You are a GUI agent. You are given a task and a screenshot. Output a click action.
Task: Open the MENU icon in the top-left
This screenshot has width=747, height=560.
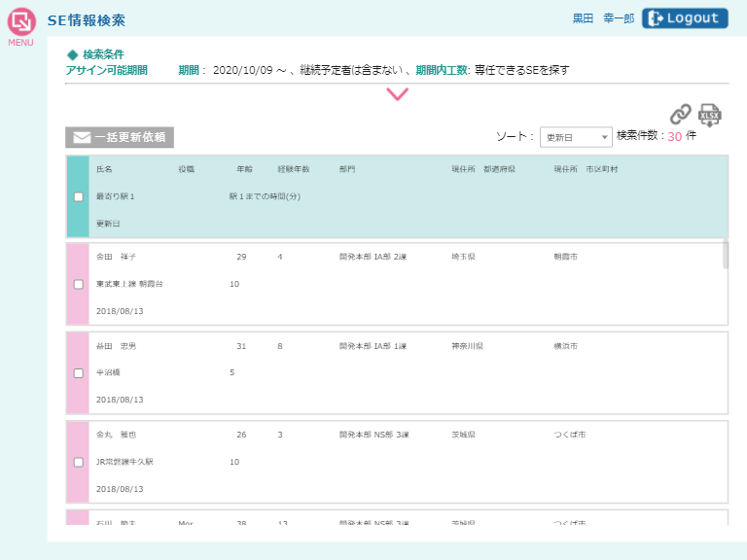pyautogui.click(x=21, y=24)
